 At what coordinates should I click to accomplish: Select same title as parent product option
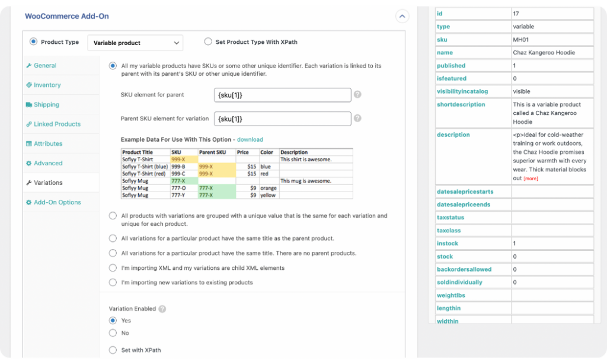tap(113, 238)
